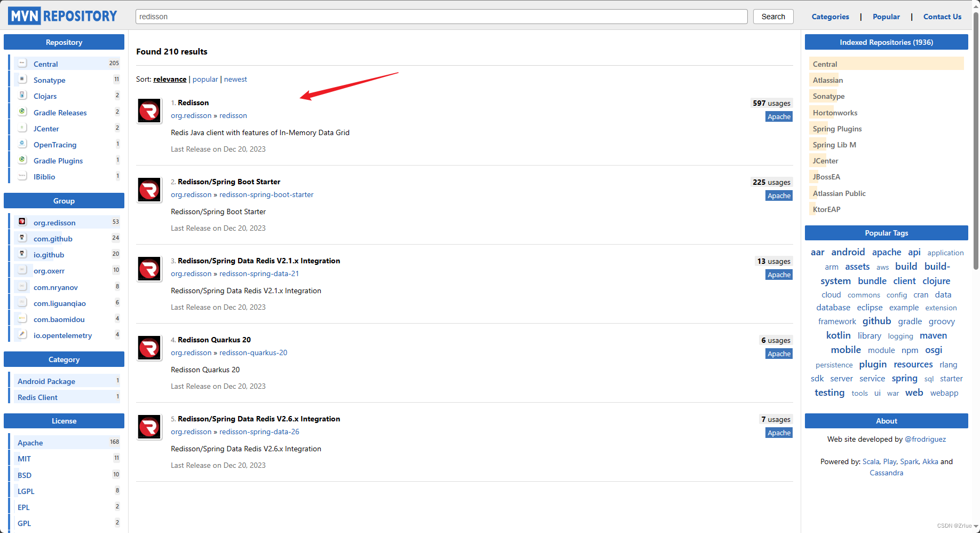Click the Apache license badge for Redisson Quarkus 20
Image resolution: width=980 pixels, height=533 pixels.
pos(779,354)
